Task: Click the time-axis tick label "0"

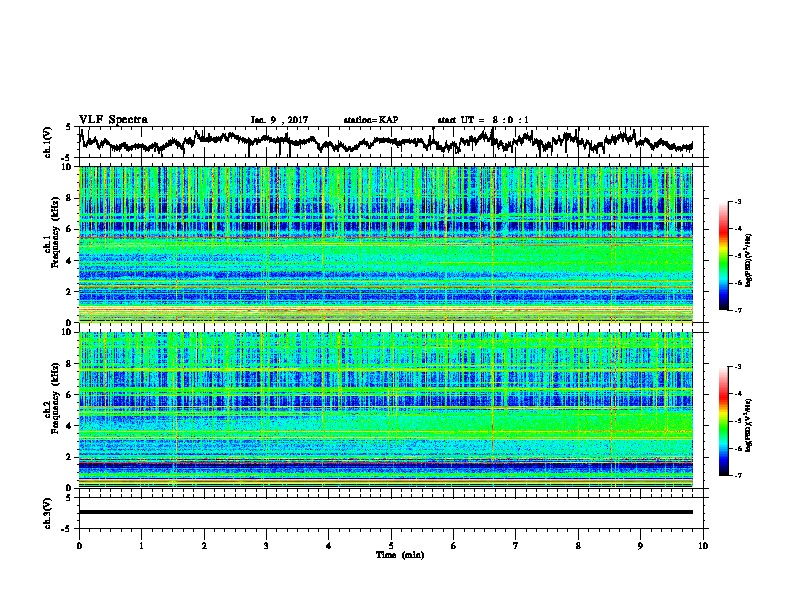Action: pos(79,546)
